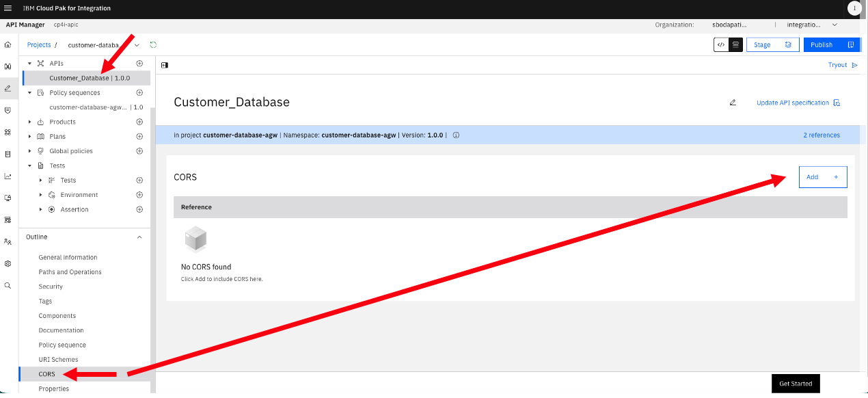Image resolution: width=868 pixels, height=398 pixels.
Task: Expand the Environment node
Action: coord(40,195)
